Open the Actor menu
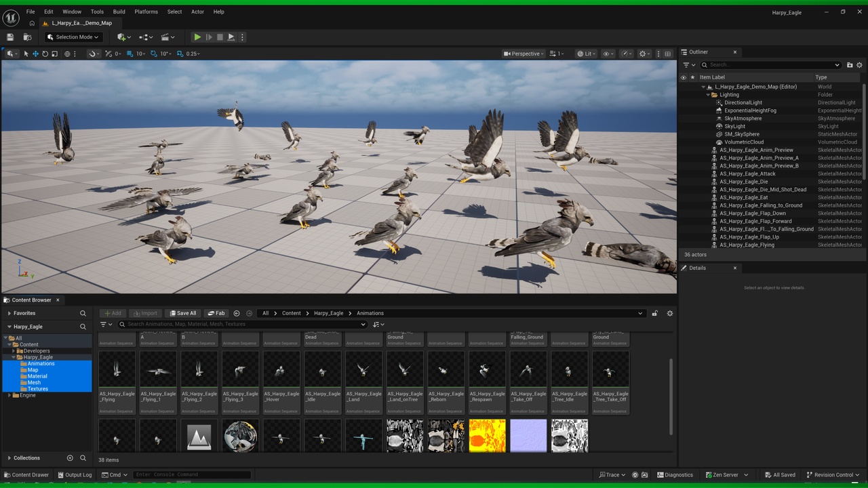868x488 pixels. 197,12
